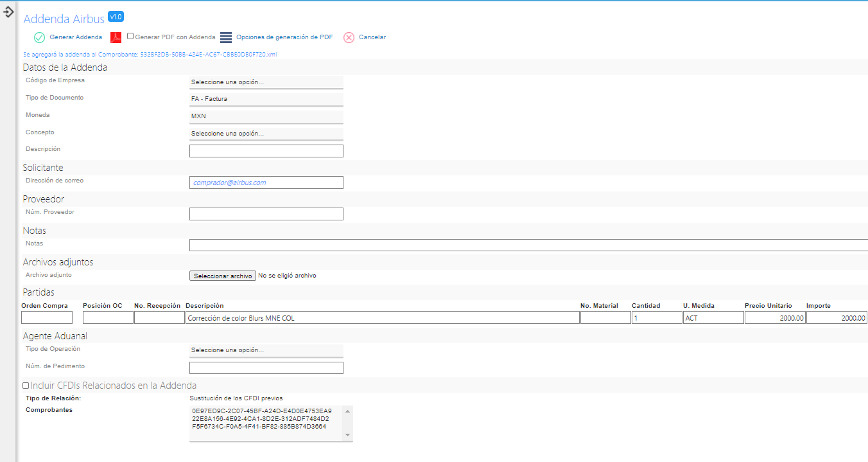
Task: Open the Código de Empresa dropdown
Action: pos(266,82)
